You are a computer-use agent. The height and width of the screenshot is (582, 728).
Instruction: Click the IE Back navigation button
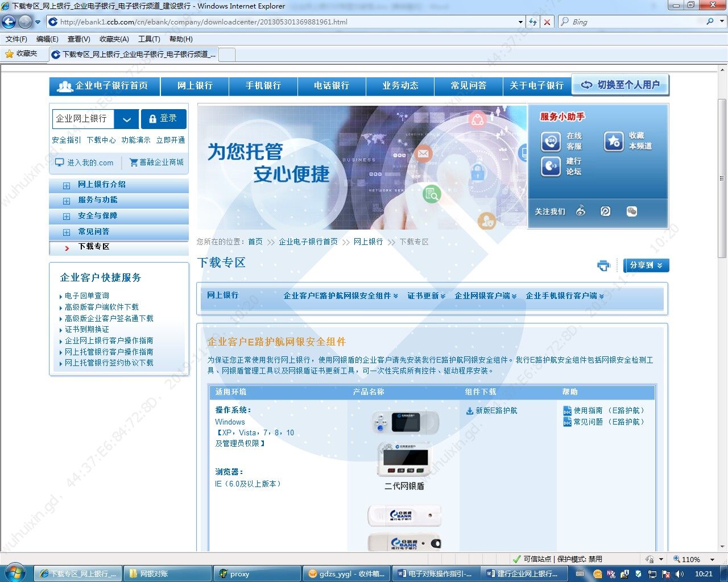[9, 22]
